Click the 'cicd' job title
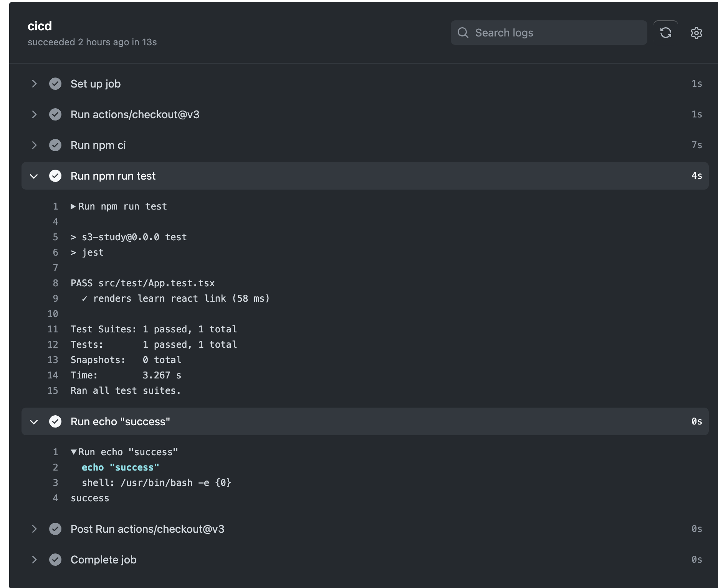Viewport: 718px width, 588px height. (x=40, y=26)
